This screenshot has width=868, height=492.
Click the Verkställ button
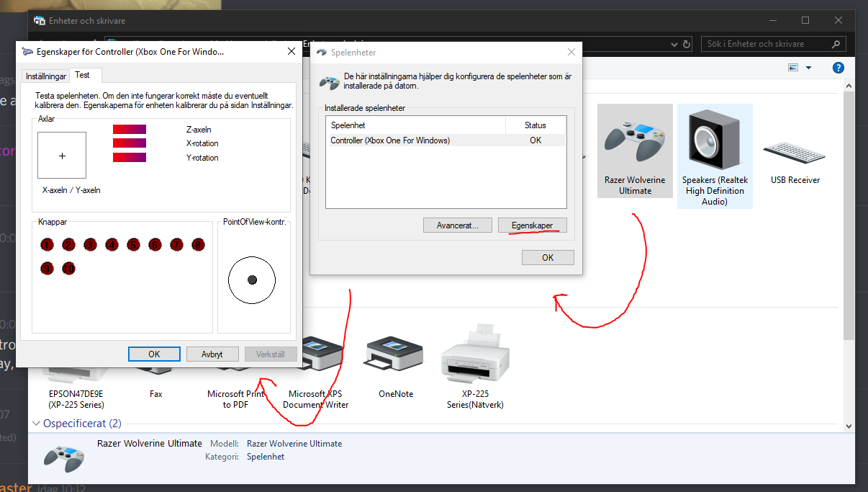coord(271,354)
